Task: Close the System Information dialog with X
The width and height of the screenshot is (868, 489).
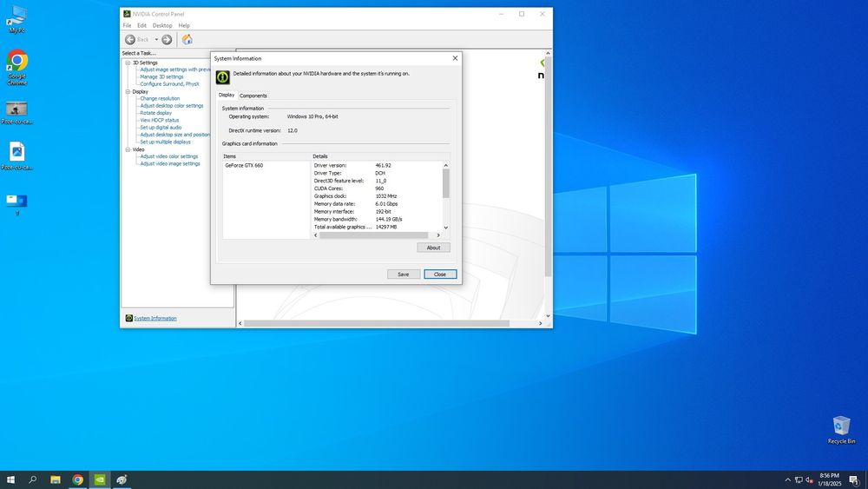Action: point(455,58)
